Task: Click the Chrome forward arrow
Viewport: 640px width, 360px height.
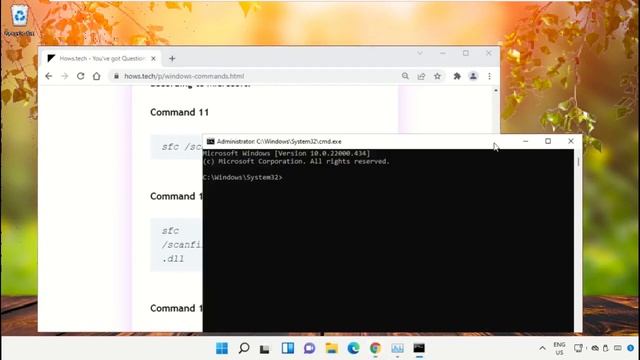Action: coord(64,76)
